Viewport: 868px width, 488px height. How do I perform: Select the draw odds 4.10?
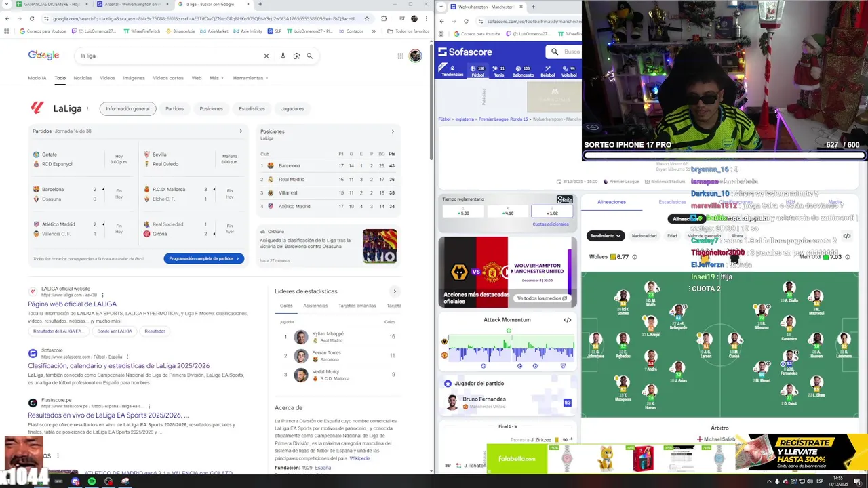pos(507,211)
